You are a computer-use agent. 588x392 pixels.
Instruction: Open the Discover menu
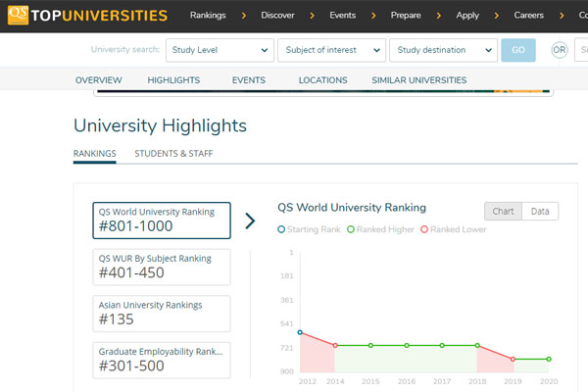pyautogui.click(x=277, y=16)
